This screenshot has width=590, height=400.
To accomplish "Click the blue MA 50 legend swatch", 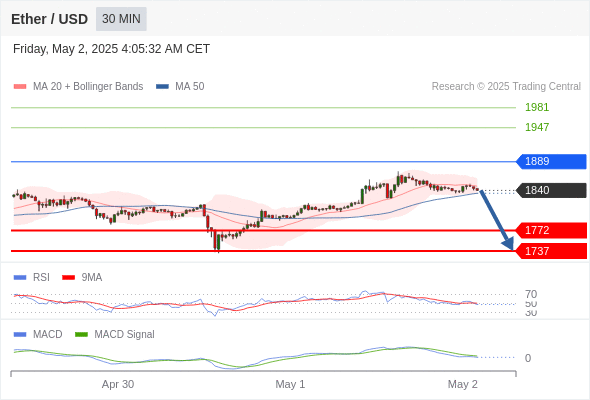I will coord(162,87).
